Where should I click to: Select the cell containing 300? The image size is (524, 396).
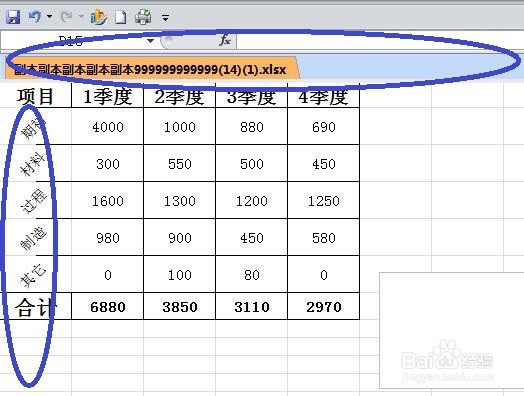[108, 163]
